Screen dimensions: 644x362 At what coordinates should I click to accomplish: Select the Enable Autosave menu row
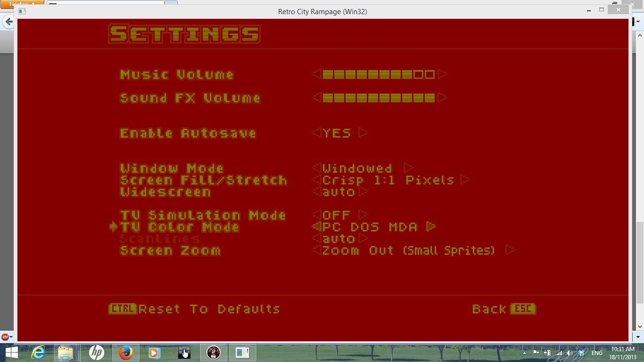coord(188,133)
